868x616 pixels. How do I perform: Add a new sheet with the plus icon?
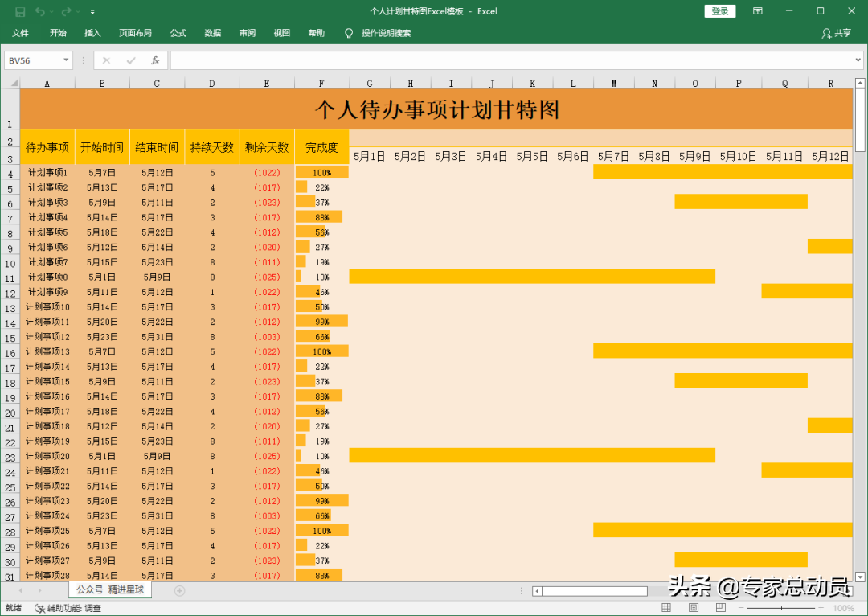pos(179,591)
